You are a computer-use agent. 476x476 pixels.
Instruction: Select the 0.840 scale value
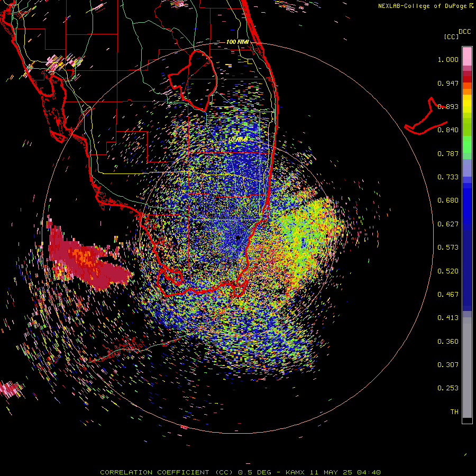448,130
